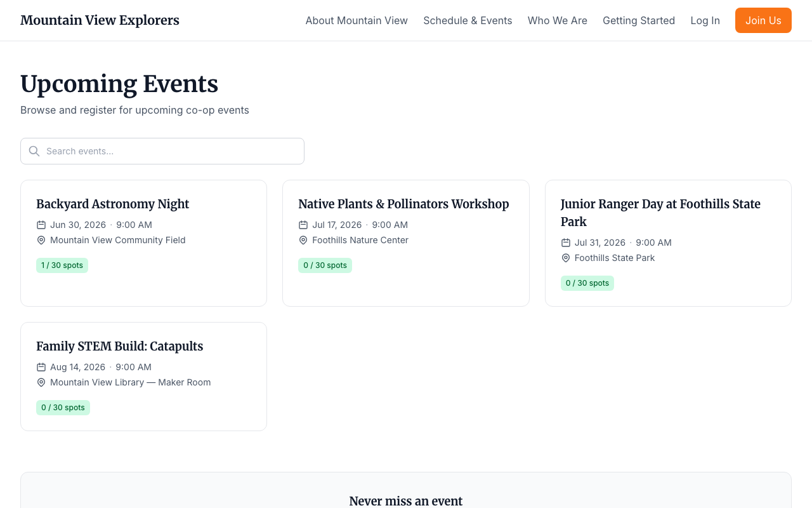Click spots badge on Family STEM Build card
The height and width of the screenshot is (508, 812).
63,408
